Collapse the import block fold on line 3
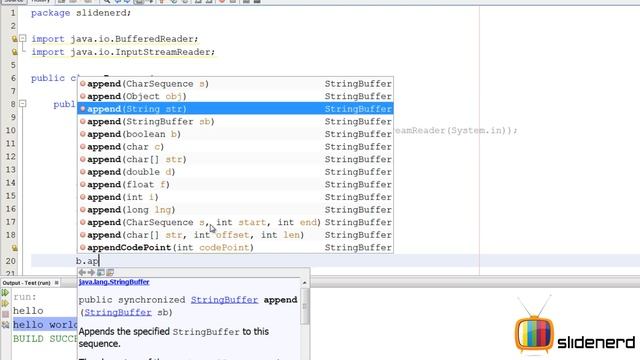This screenshot has width=640, height=360. [23, 38]
